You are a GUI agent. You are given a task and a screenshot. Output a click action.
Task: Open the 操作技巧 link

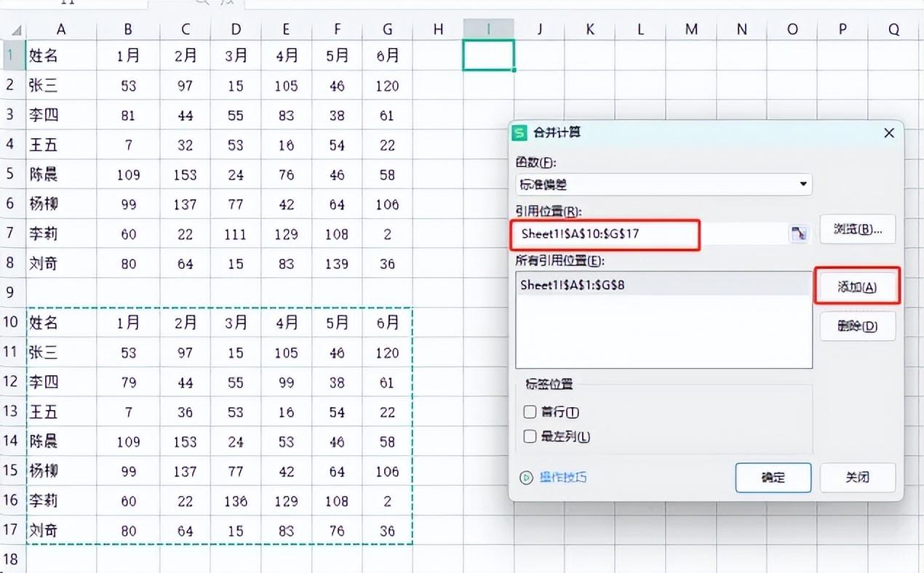click(x=563, y=478)
